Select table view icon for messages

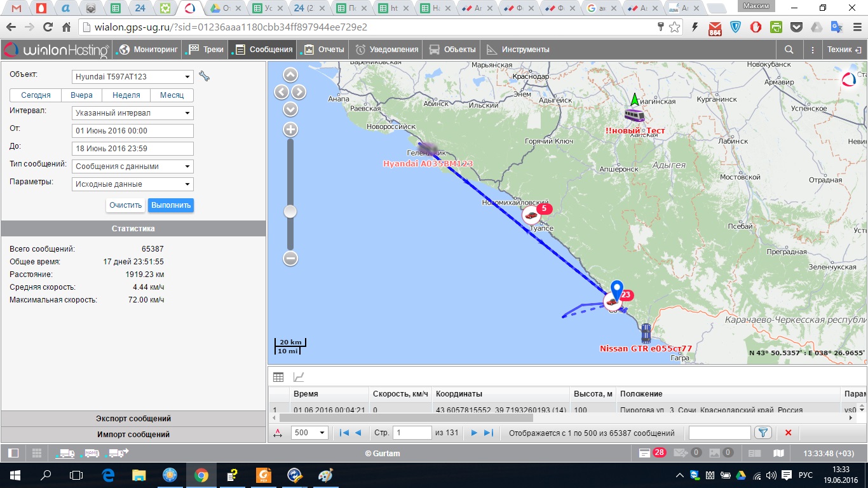[278, 377]
